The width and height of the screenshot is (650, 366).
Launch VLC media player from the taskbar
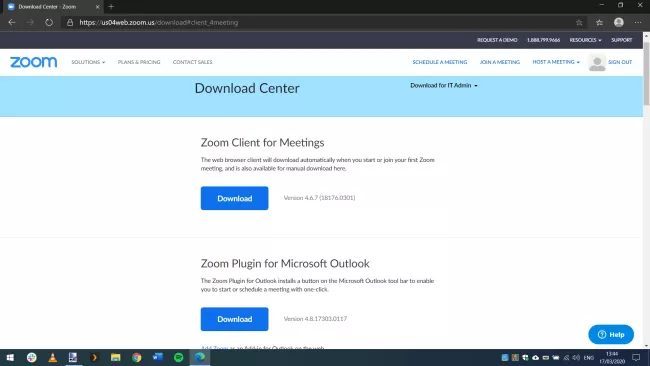pyautogui.click(x=53, y=357)
